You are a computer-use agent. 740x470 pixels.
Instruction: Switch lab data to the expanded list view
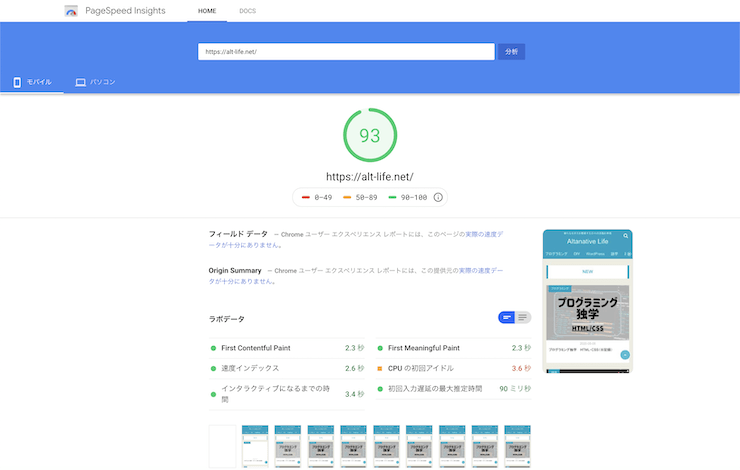coord(523,317)
